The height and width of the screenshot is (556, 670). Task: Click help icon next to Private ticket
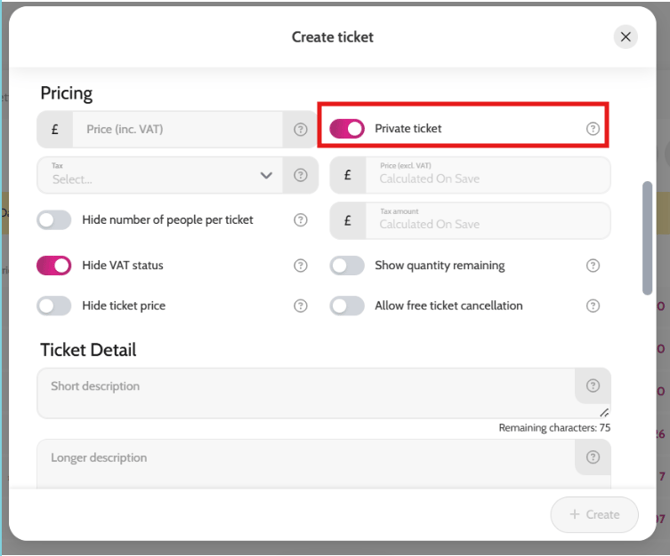tap(593, 129)
